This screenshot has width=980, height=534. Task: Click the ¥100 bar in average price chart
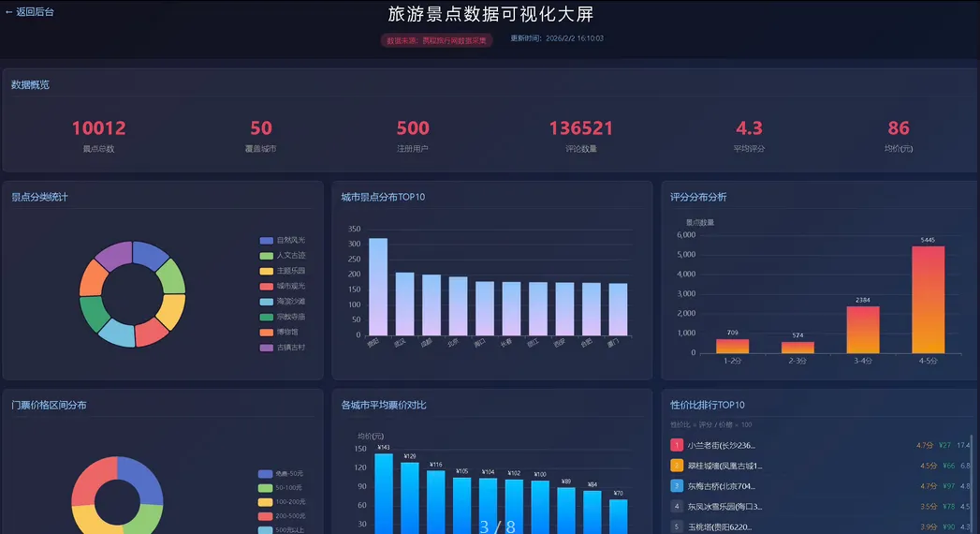click(x=540, y=507)
